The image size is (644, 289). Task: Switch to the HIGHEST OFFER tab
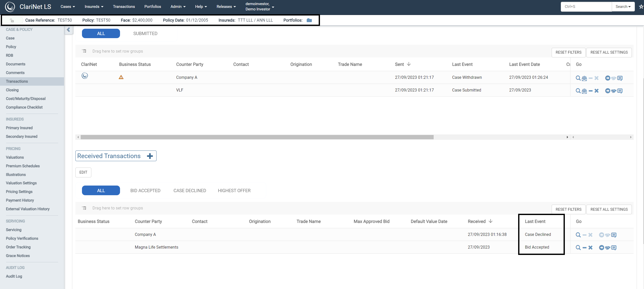[x=234, y=191]
